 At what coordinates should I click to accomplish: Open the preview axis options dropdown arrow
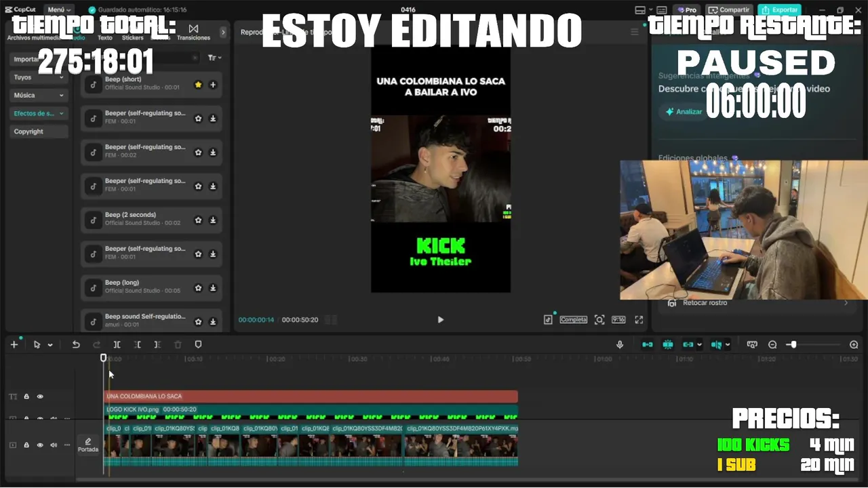(728, 344)
